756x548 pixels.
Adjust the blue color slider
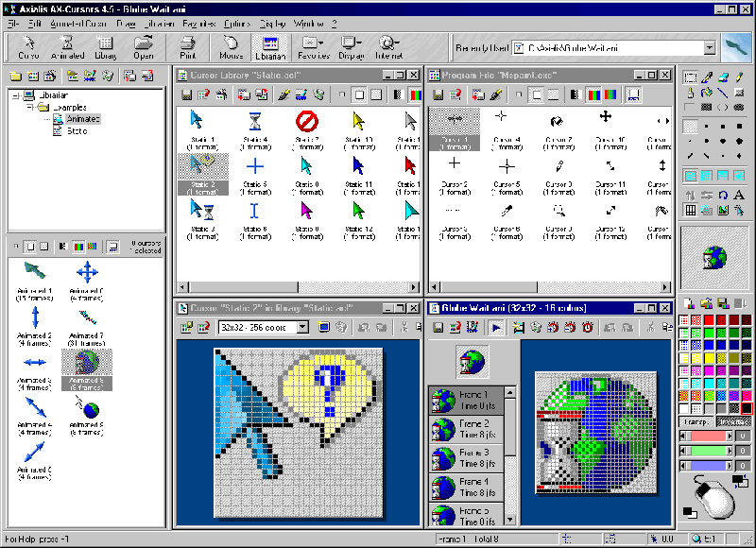(706, 466)
